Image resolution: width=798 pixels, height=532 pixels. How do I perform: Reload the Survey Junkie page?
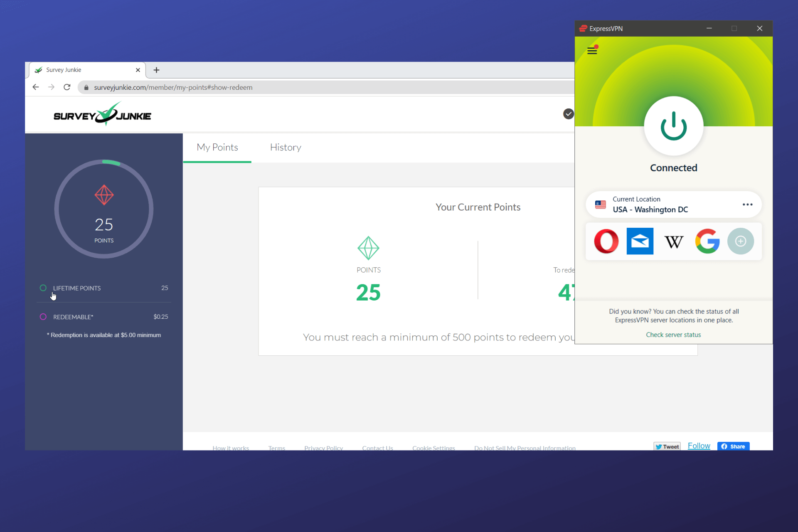[67, 87]
